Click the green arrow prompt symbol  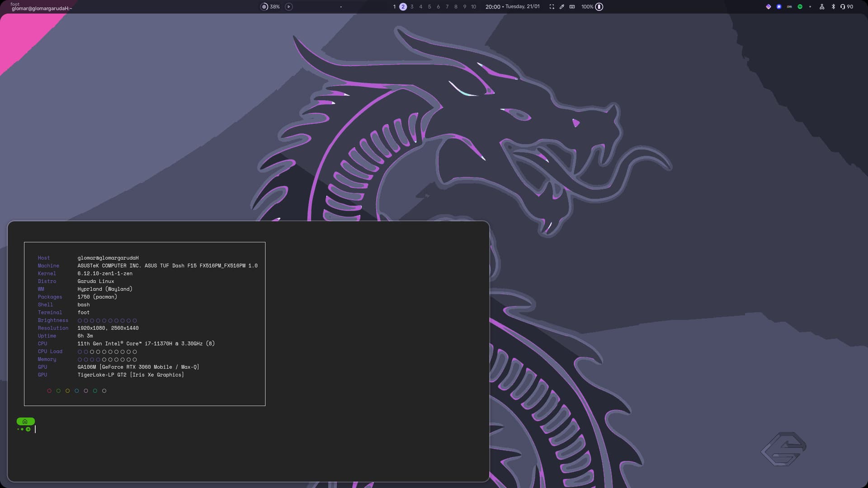coord(28,429)
